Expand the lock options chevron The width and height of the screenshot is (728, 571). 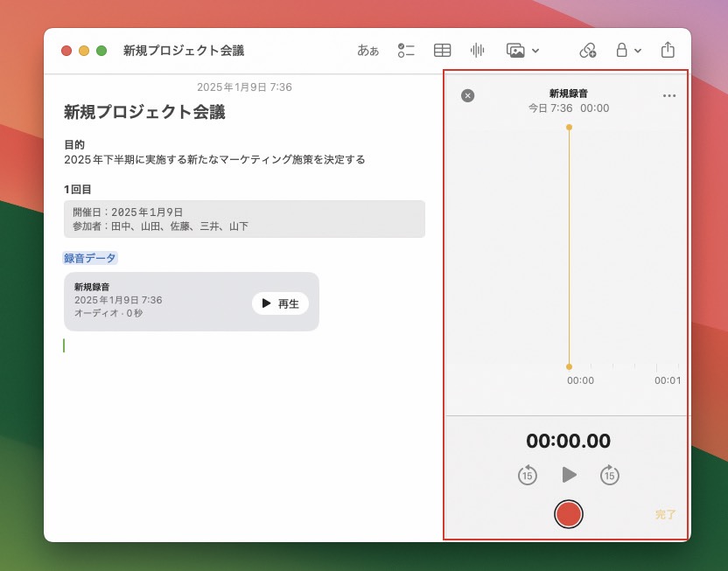click(x=638, y=51)
